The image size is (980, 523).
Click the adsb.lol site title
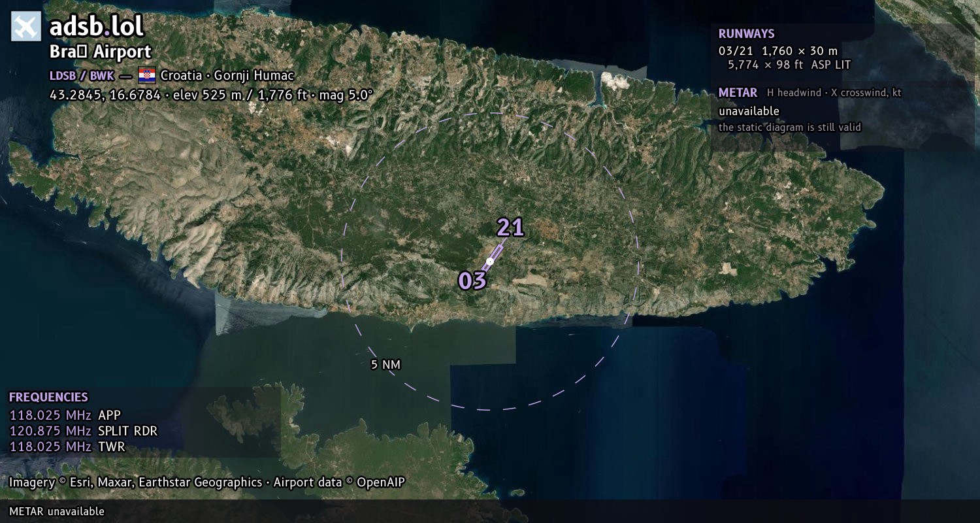97,26
